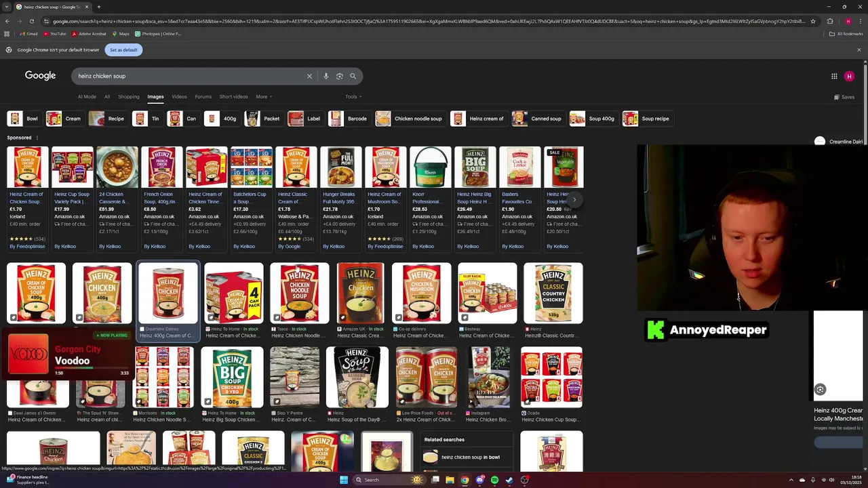868x488 pixels.
Task: Go back with the browser back arrow
Action: (7, 21)
